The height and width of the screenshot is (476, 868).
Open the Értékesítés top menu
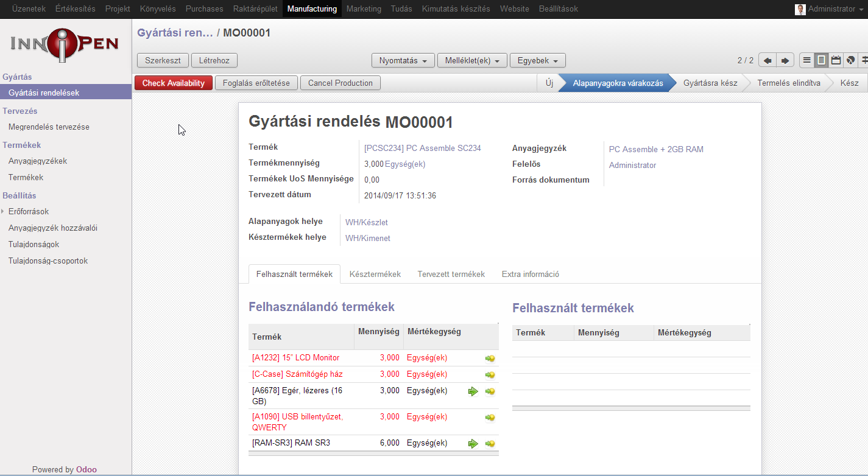(x=76, y=9)
